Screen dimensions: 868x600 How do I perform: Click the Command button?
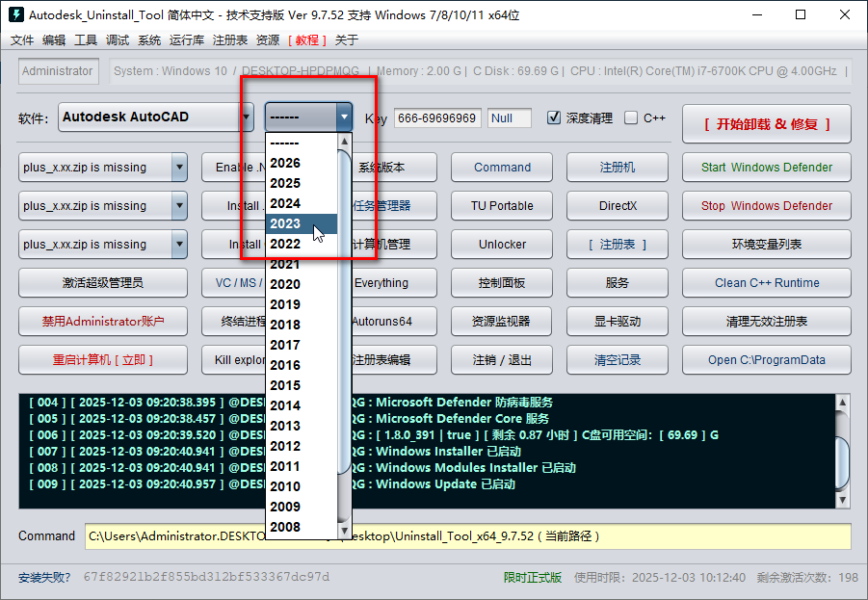coord(502,168)
